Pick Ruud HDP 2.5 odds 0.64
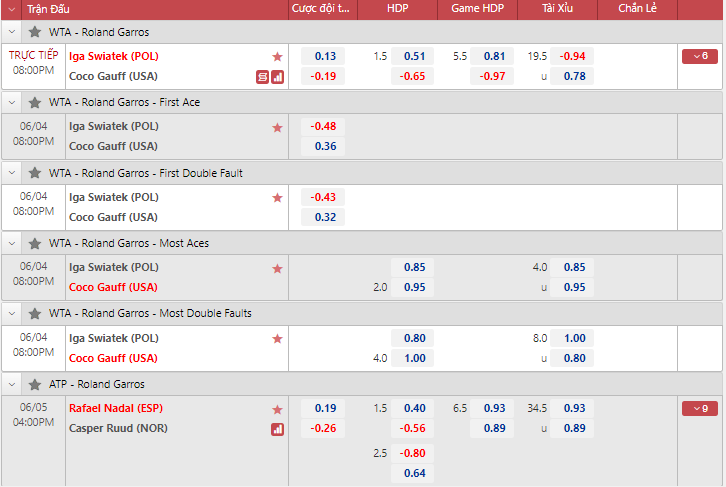Image resolution: width=726 pixels, height=487 pixels. (x=413, y=473)
